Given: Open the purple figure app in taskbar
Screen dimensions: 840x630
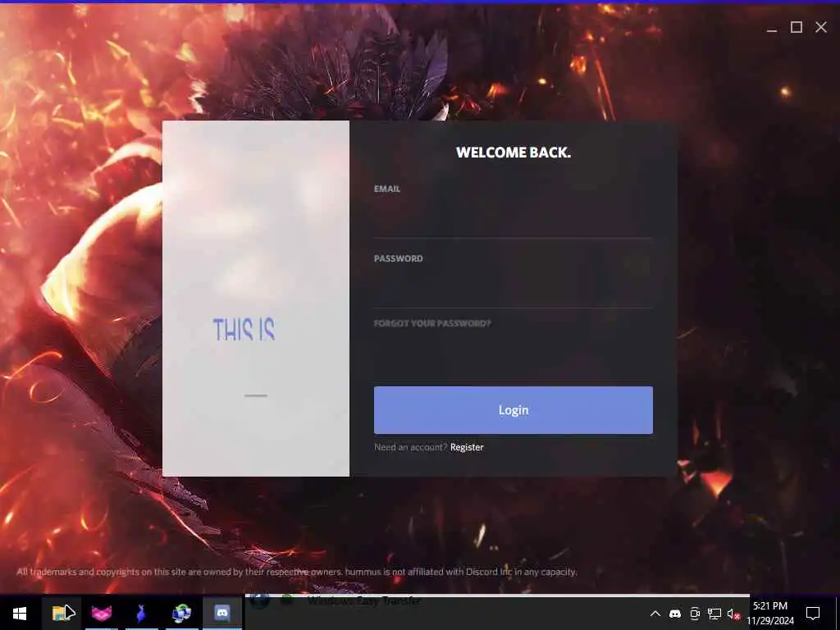Looking at the screenshot, I should [x=141, y=614].
